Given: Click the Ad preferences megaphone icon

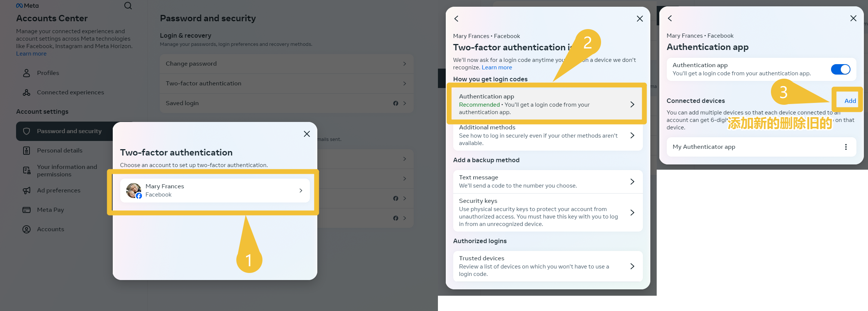Looking at the screenshot, I should (x=27, y=191).
